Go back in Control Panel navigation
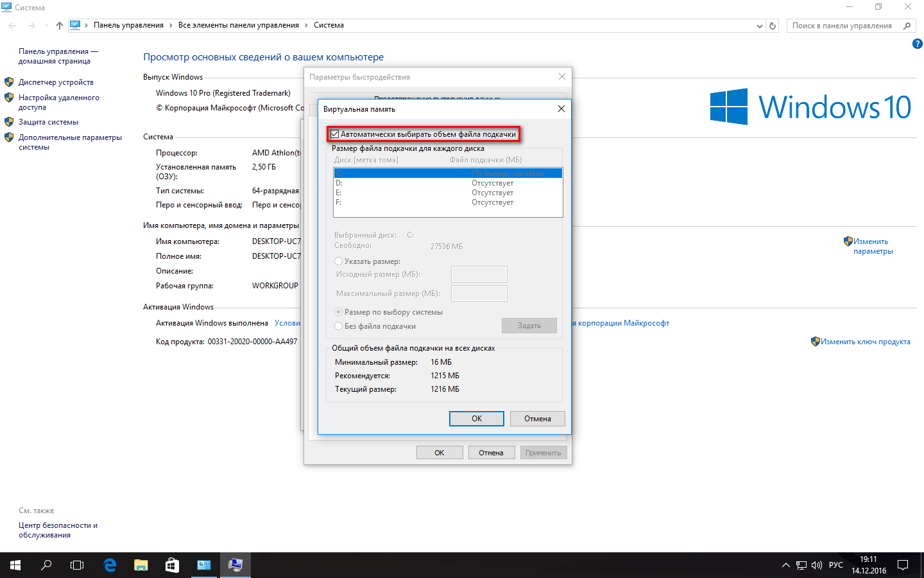 pos(13,26)
